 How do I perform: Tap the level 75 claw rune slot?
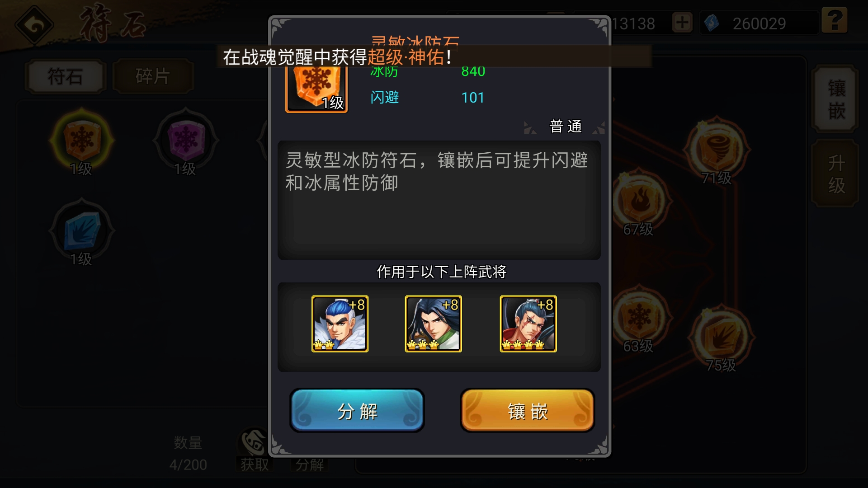[721, 337]
